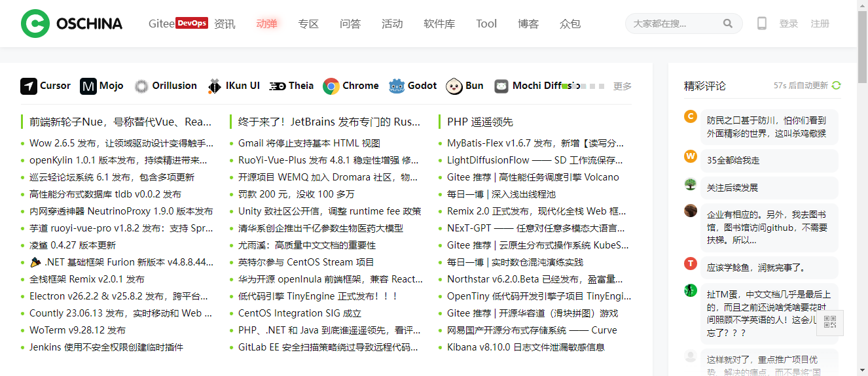Click the avatar beside 企业有相应的 comment
The height and width of the screenshot is (376, 868).
[x=691, y=211]
